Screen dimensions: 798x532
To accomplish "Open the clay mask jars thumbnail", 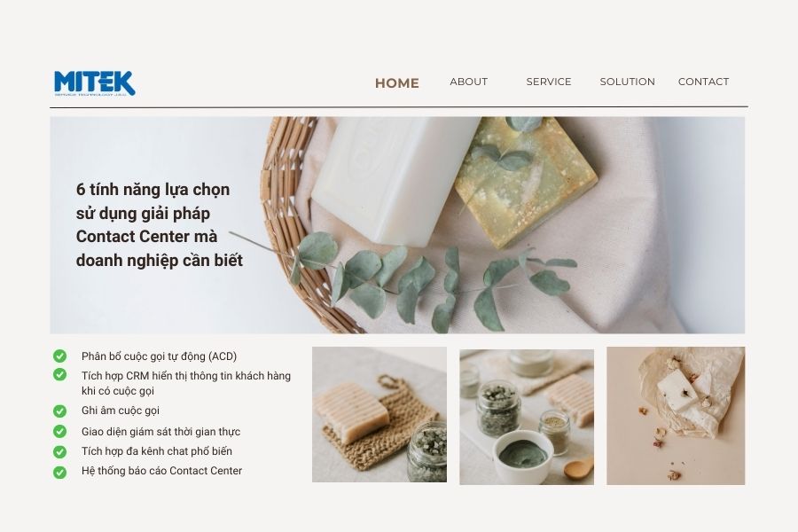I will click(527, 417).
